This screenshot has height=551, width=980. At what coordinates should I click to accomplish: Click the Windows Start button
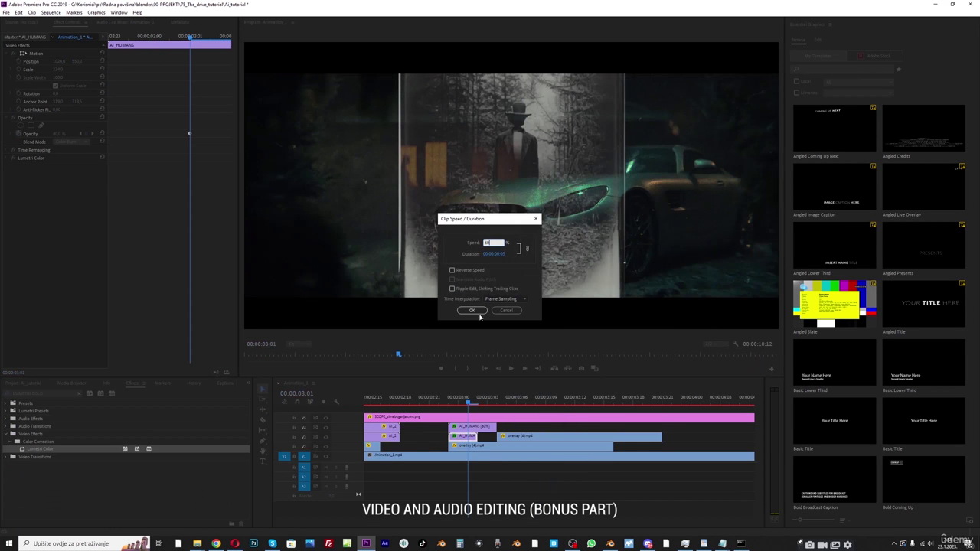(8, 543)
